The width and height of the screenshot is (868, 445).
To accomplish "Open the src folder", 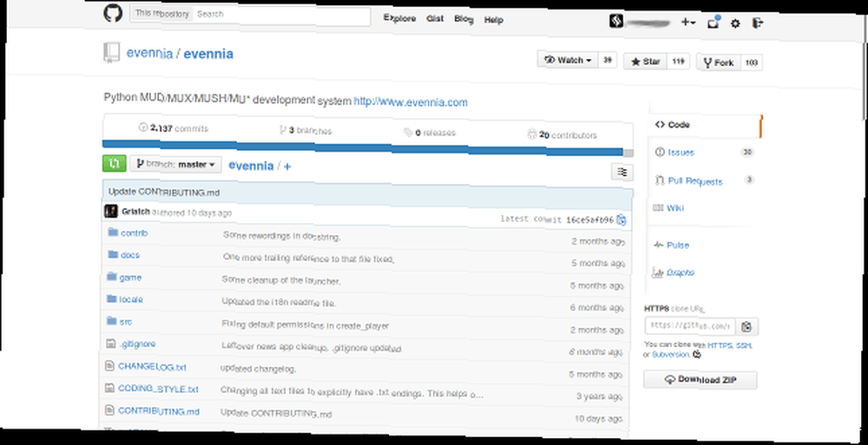I will point(126,322).
